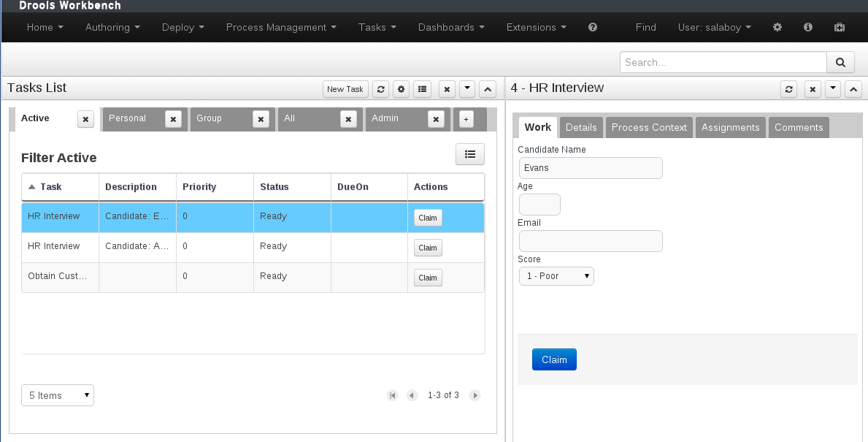Claim the HR Interview task for Candidate: E...
This screenshot has height=442, width=868.
tap(428, 218)
